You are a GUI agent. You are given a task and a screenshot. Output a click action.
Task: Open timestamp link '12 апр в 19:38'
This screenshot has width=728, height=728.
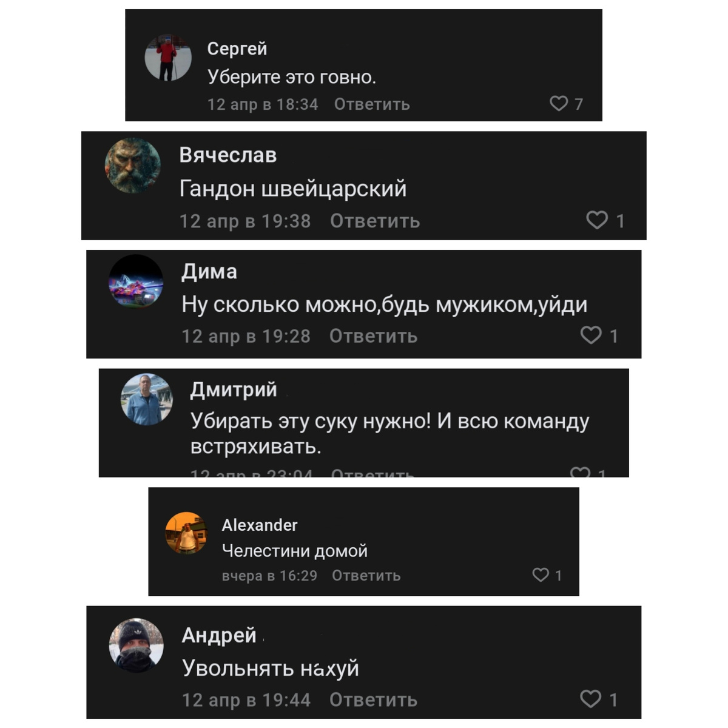246,221
